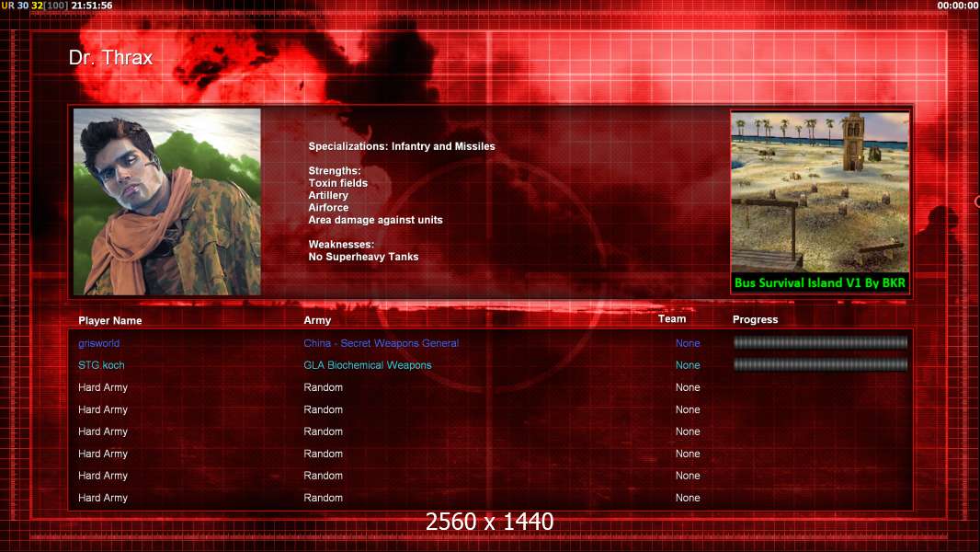Select player name "STG.koch"
The image size is (980, 552).
coord(101,365)
